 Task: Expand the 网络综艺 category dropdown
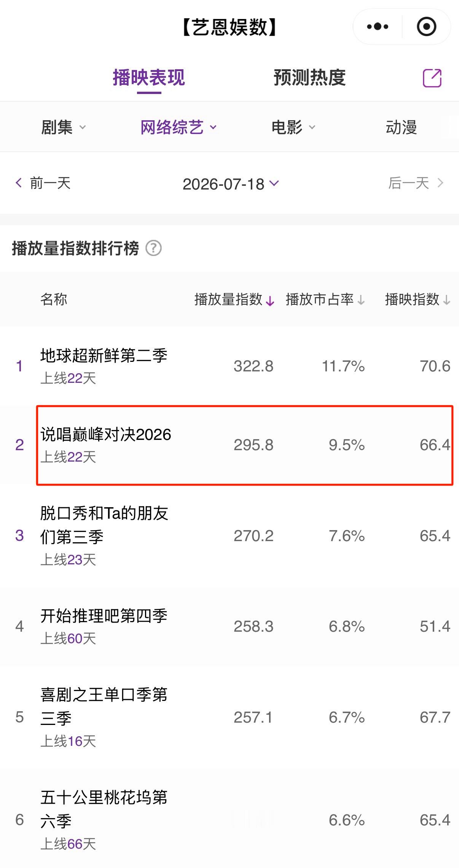pos(213,127)
